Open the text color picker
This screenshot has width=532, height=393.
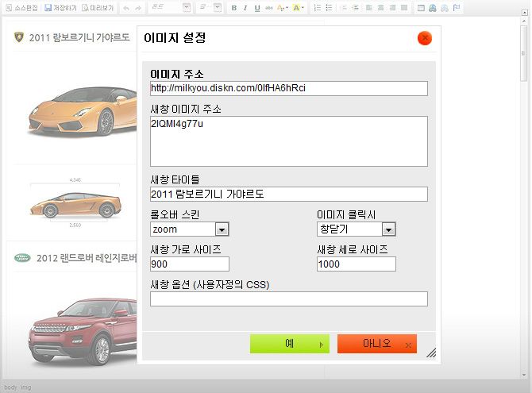(x=283, y=8)
